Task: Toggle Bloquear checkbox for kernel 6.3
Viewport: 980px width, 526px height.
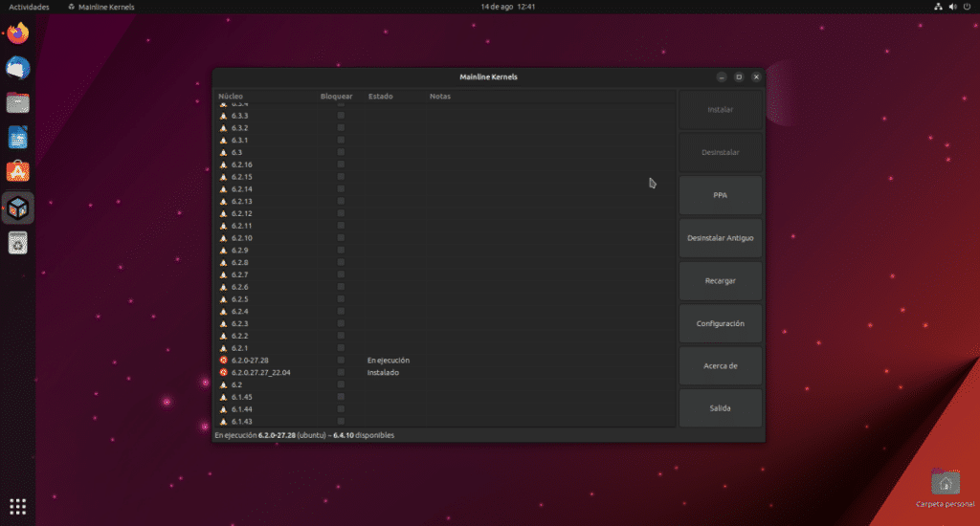Action: 341,152
